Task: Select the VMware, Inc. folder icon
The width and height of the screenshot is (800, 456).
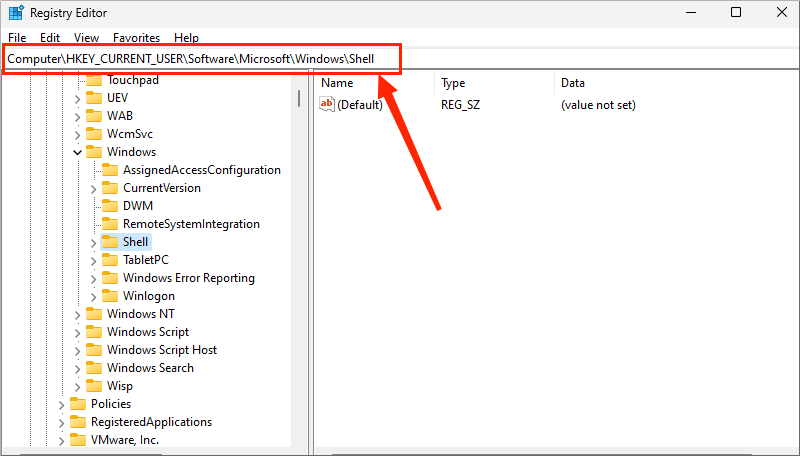Action: pos(78,440)
